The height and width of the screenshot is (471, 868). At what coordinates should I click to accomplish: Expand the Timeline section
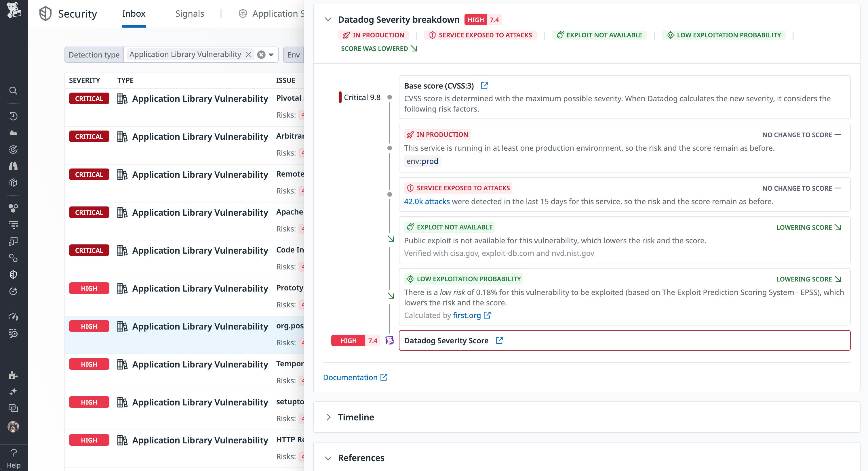(x=329, y=417)
